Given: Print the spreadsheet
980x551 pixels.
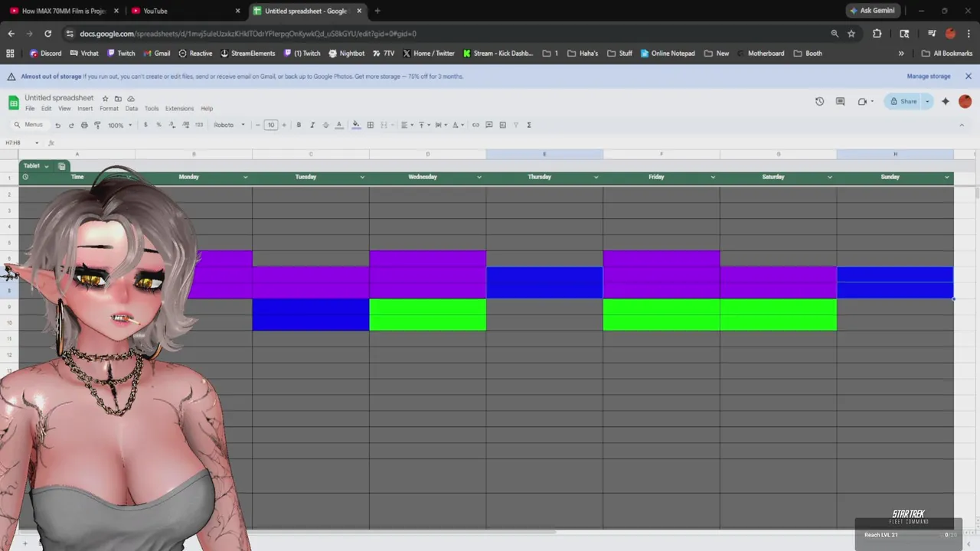Looking at the screenshot, I should (84, 125).
